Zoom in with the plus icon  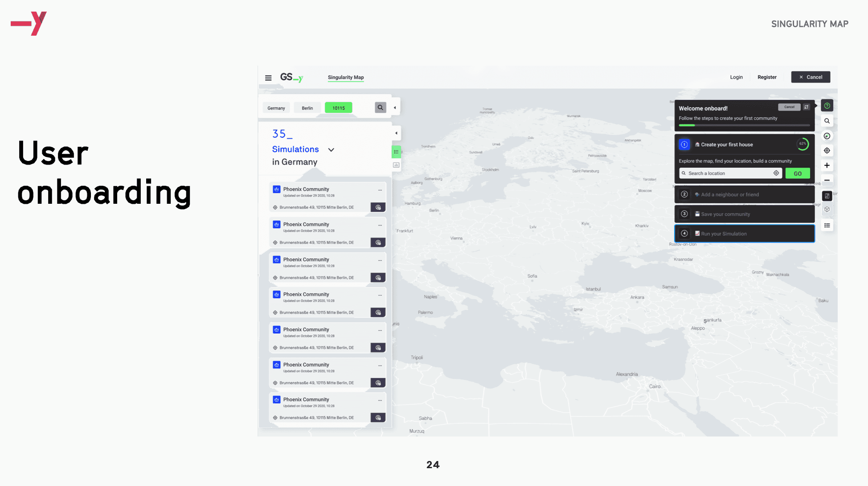click(827, 165)
